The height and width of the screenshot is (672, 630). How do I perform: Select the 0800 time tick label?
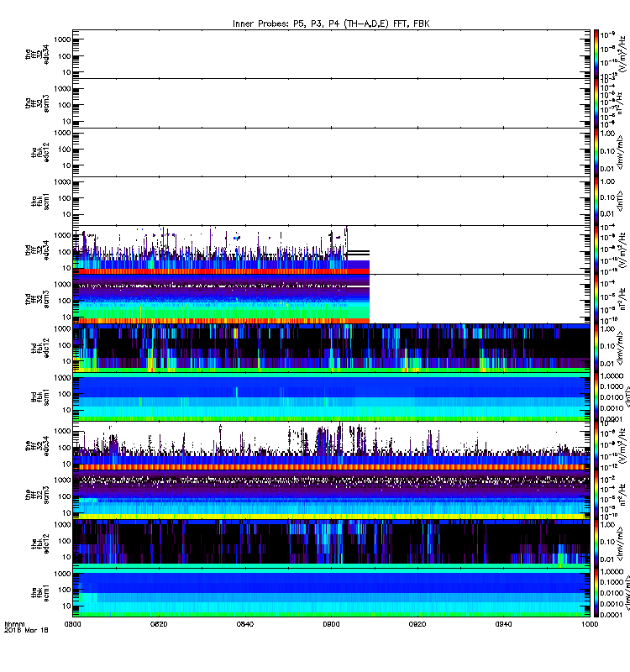tap(72, 624)
